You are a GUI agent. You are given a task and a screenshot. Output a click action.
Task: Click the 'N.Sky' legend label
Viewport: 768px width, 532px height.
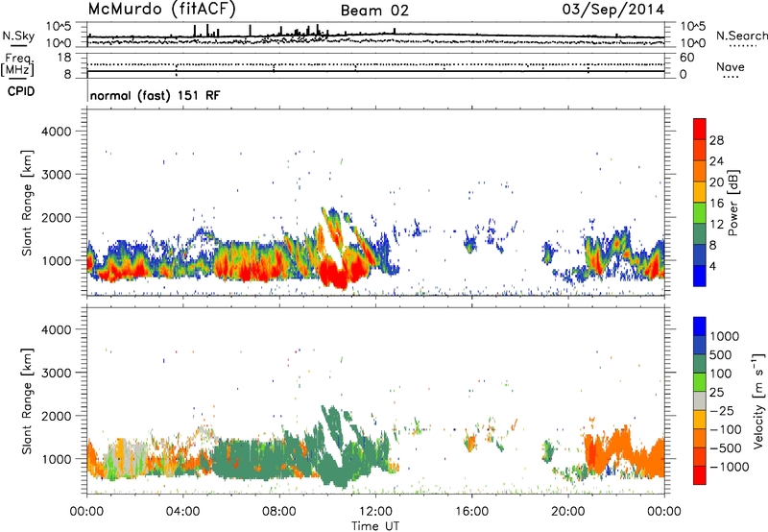[x=18, y=36]
